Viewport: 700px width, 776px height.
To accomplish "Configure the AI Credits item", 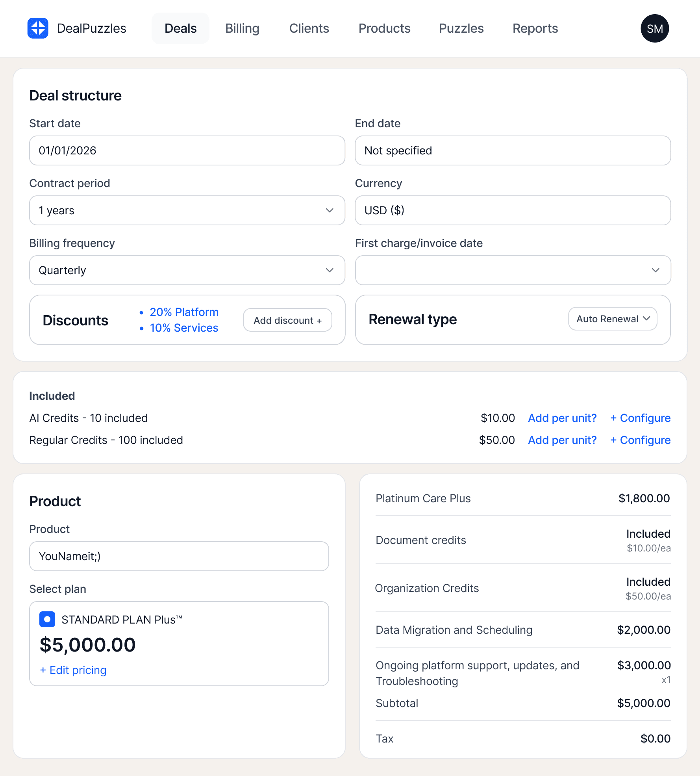I will (x=640, y=418).
